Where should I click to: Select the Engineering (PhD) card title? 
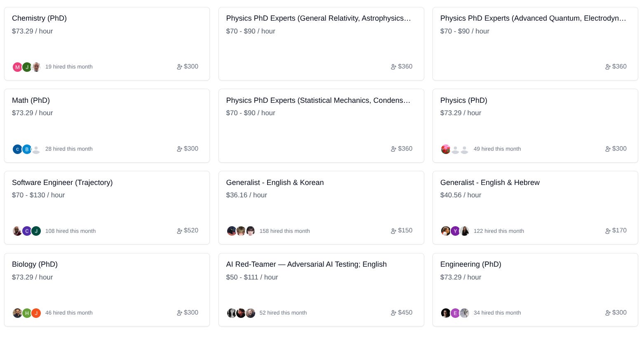[x=471, y=264]
